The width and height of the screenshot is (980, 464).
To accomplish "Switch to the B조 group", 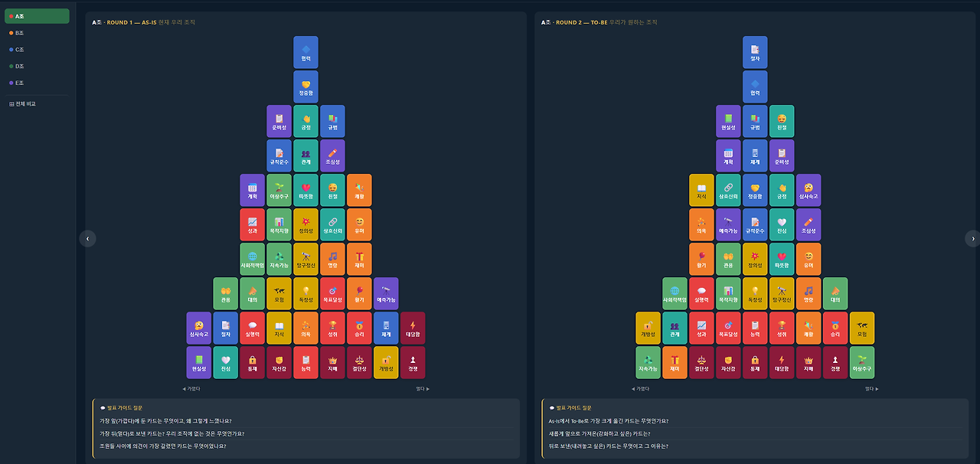I will (37, 33).
